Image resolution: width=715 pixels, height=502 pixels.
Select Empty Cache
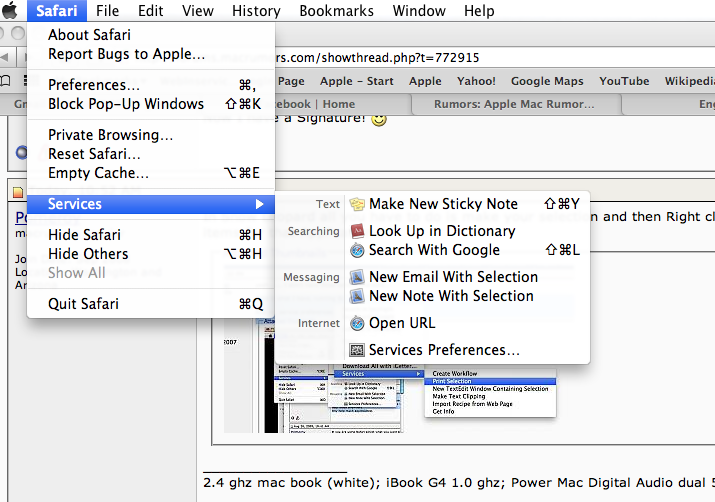pyautogui.click(x=151, y=173)
